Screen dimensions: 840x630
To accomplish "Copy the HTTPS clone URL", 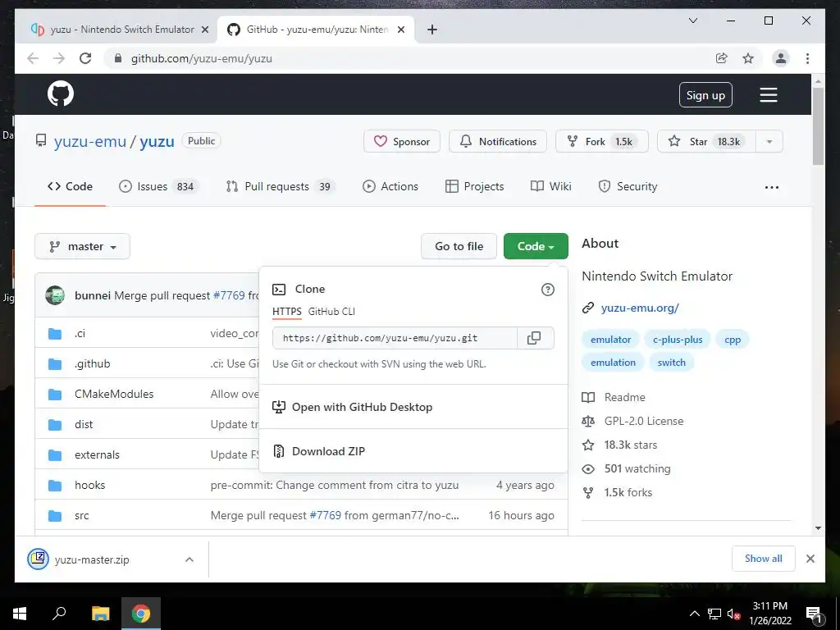I will click(534, 338).
